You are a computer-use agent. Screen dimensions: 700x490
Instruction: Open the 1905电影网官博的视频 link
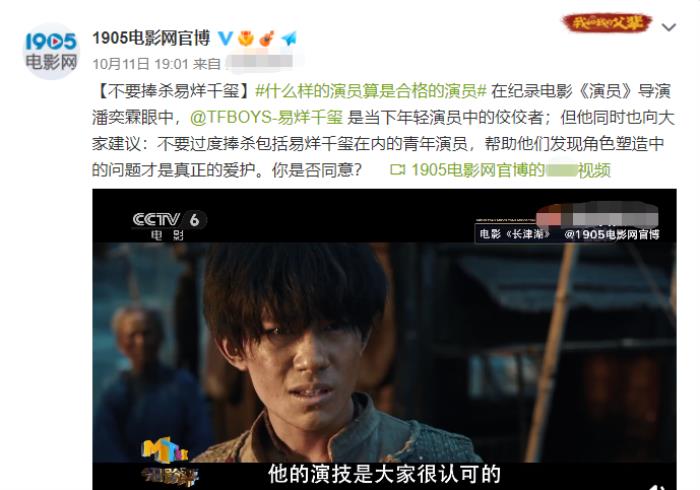point(511,170)
